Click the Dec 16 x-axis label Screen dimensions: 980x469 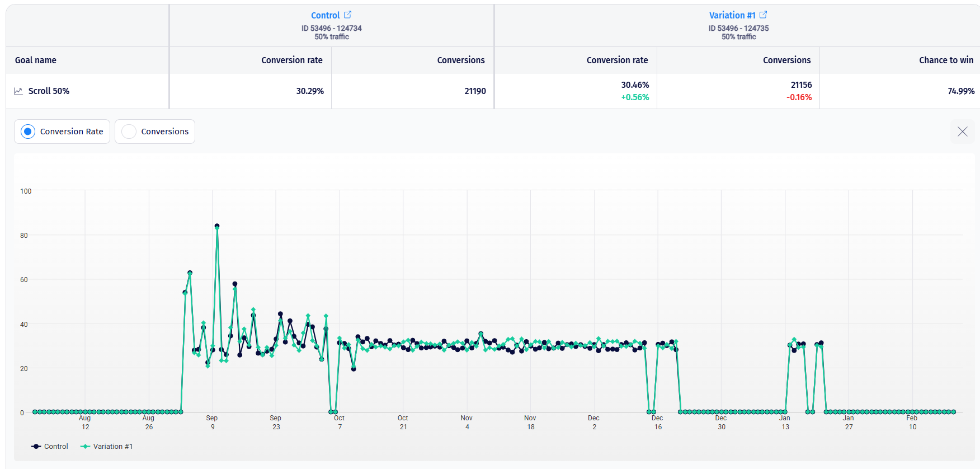(x=658, y=423)
